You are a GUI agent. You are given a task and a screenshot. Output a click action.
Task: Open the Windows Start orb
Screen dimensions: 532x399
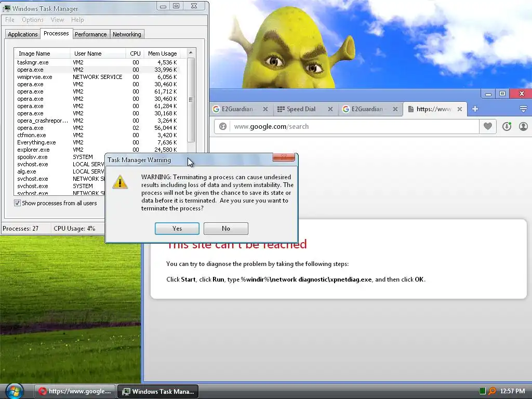(14, 391)
